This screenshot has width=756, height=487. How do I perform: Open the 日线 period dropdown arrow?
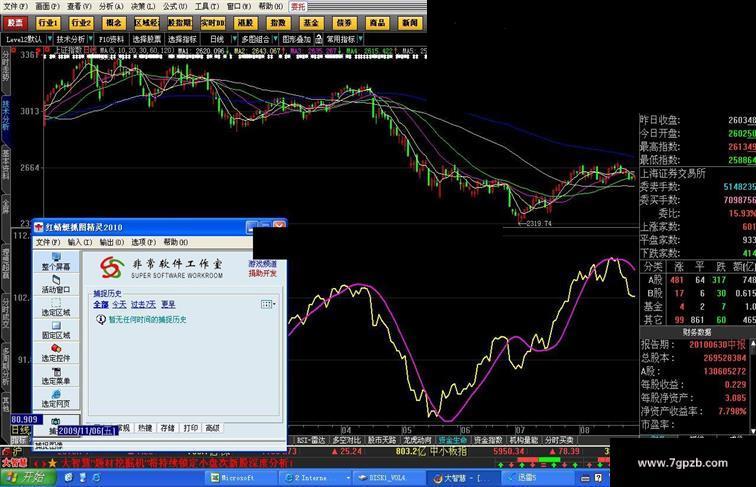click(x=234, y=39)
